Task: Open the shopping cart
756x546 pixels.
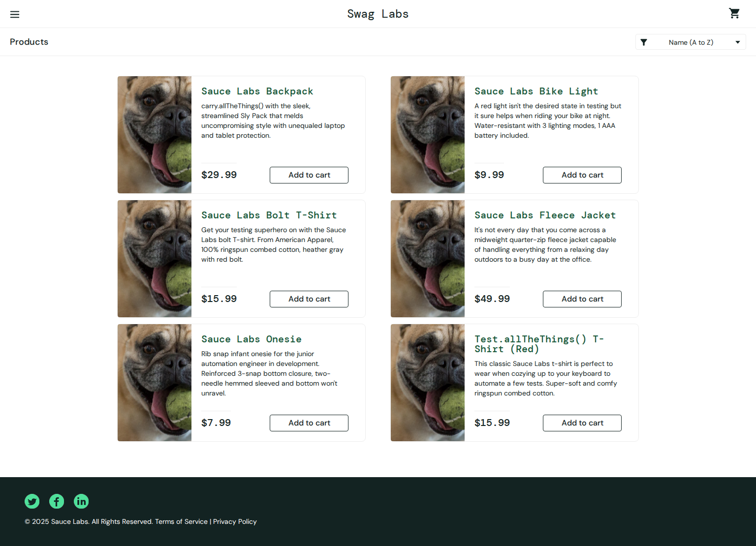Action: tap(734, 13)
